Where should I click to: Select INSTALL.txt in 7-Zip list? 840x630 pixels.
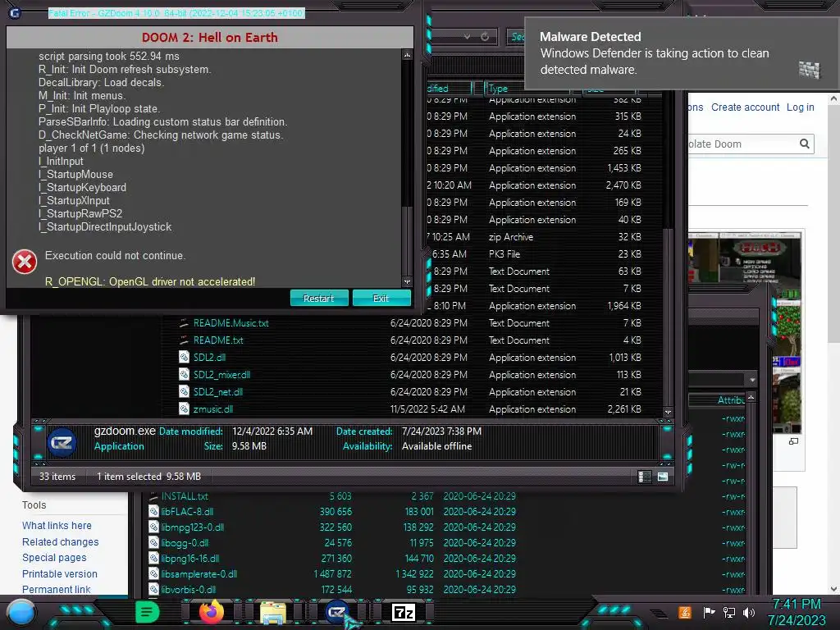(185, 496)
